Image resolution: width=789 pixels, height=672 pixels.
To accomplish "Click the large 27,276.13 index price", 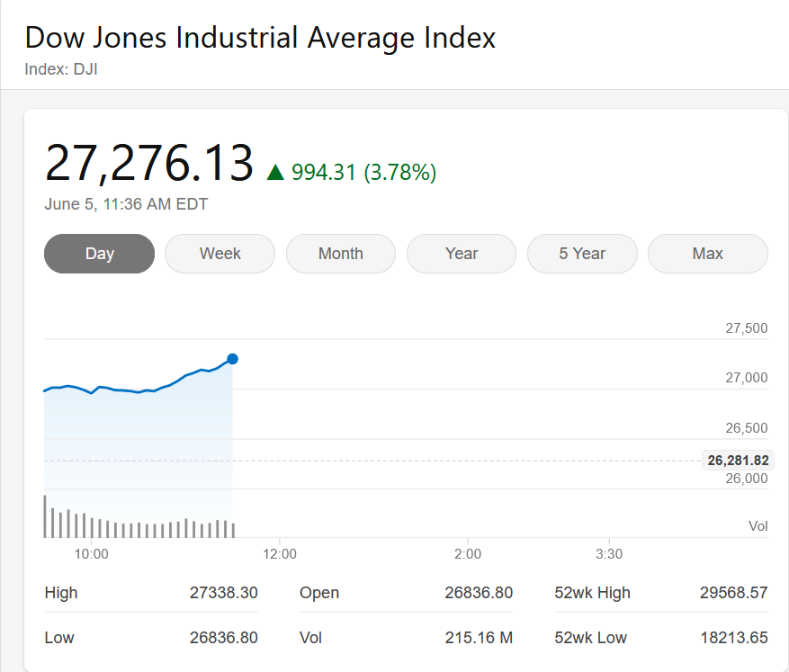I will [149, 164].
